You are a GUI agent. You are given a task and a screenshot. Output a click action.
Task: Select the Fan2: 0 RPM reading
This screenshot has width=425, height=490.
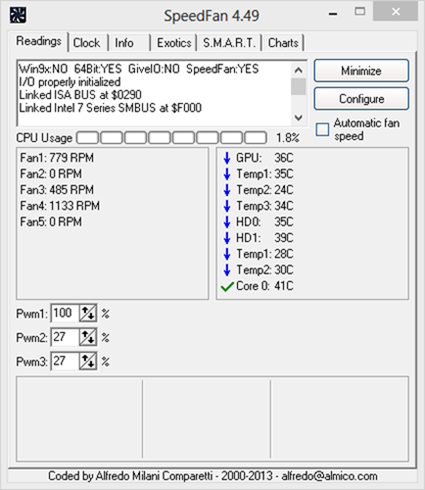pos(51,174)
